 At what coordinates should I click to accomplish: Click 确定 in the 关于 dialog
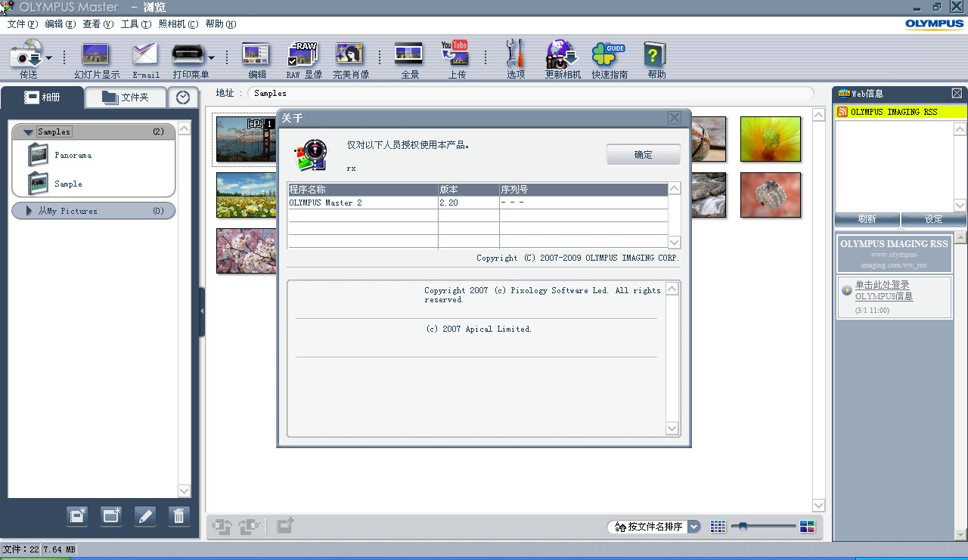coord(644,154)
